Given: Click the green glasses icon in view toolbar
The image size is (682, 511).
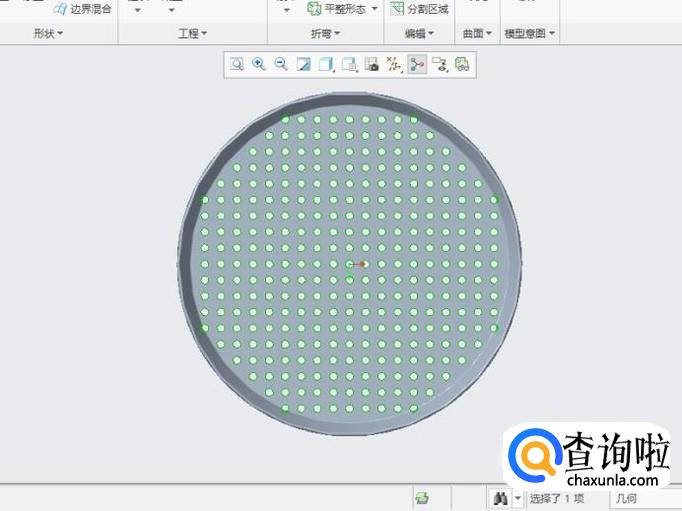Looking at the screenshot, I should pyautogui.click(x=462, y=64).
